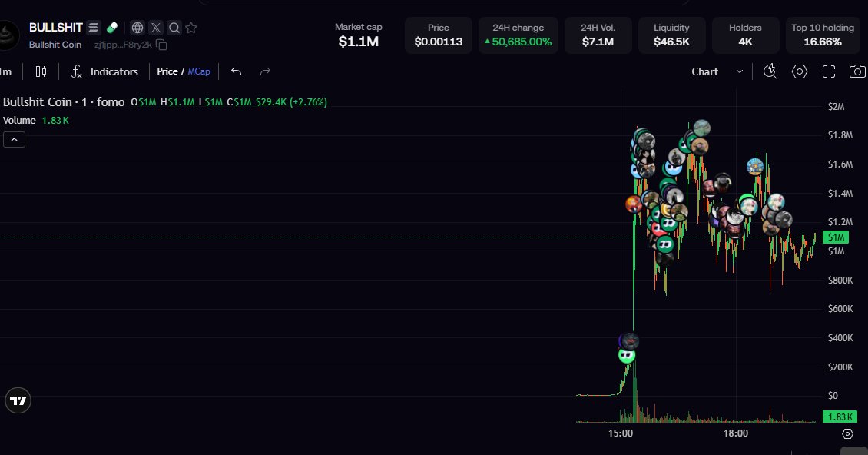Enter fullscreen chart mode
The width and height of the screenshot is (868, 455).
829,71
